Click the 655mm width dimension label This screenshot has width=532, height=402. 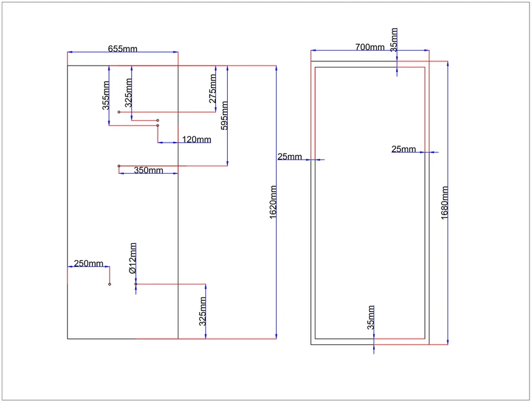123,49
